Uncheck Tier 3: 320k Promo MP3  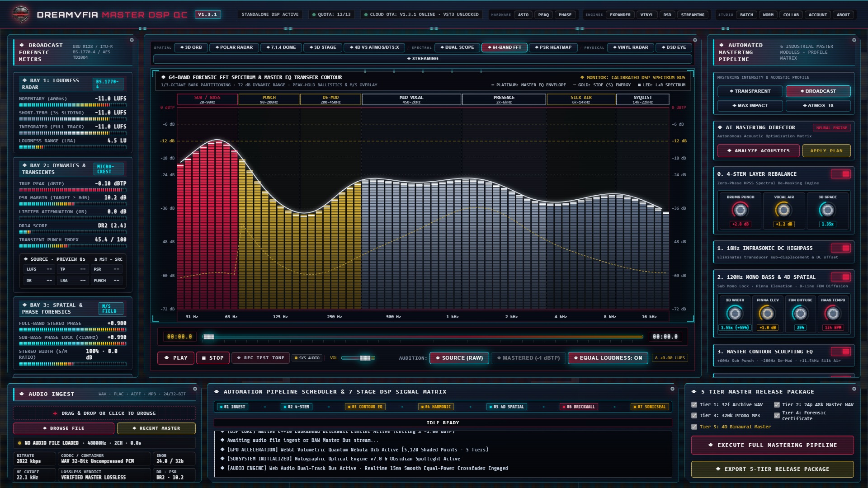(694, 416)
